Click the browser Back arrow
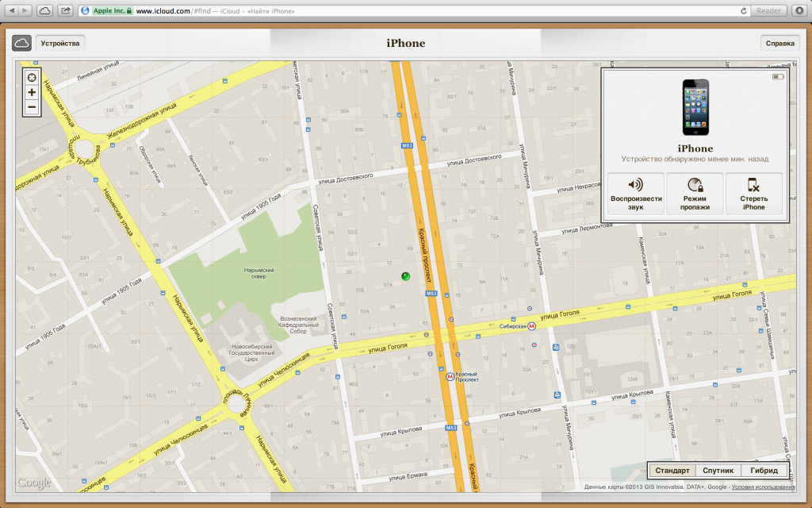The image size is (812, 508). [x=11, y=10]
